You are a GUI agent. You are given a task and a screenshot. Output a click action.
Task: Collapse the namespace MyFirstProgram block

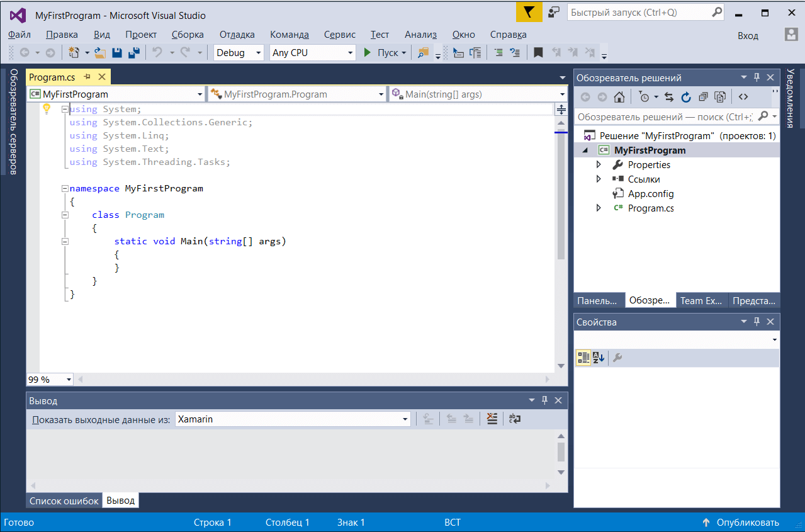(65, 188)
